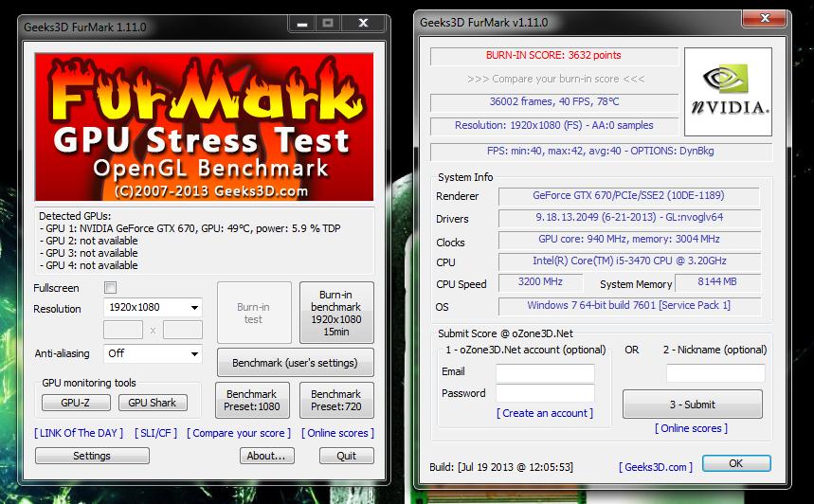The height and width of the screenshot is (504, 814).
Task: Open the Settings button
Action: pyautogui.click(x=92, y=456)
